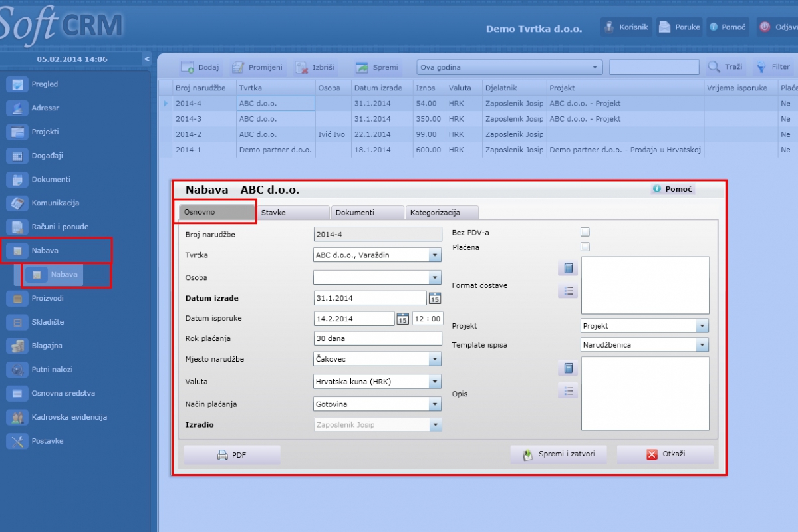Switch to the Stavke tab
The height and width of the screenshot is (532, 798).
293,213
